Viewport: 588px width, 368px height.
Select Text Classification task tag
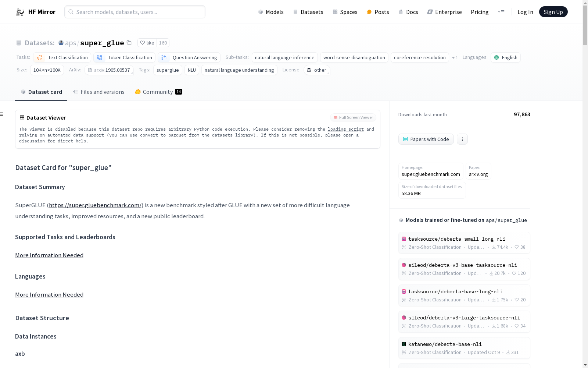(62, 57)
